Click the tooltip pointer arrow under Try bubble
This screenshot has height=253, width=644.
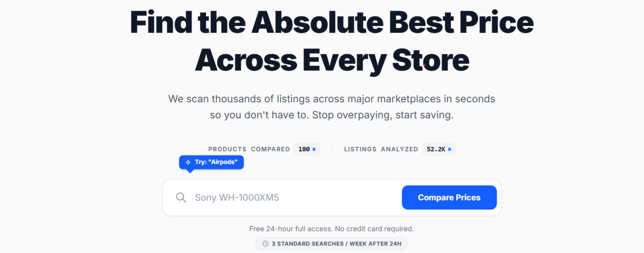tap(190, 171)
